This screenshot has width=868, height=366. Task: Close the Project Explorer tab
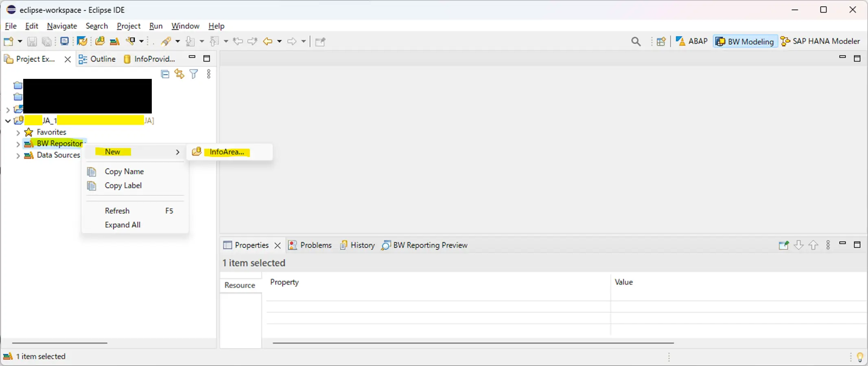[68, 59]
